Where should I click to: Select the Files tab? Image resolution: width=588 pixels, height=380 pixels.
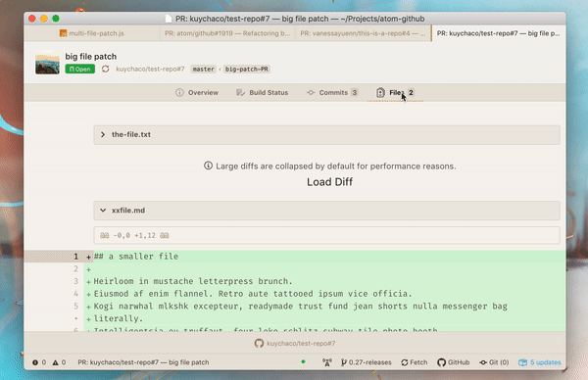point(395,93)
